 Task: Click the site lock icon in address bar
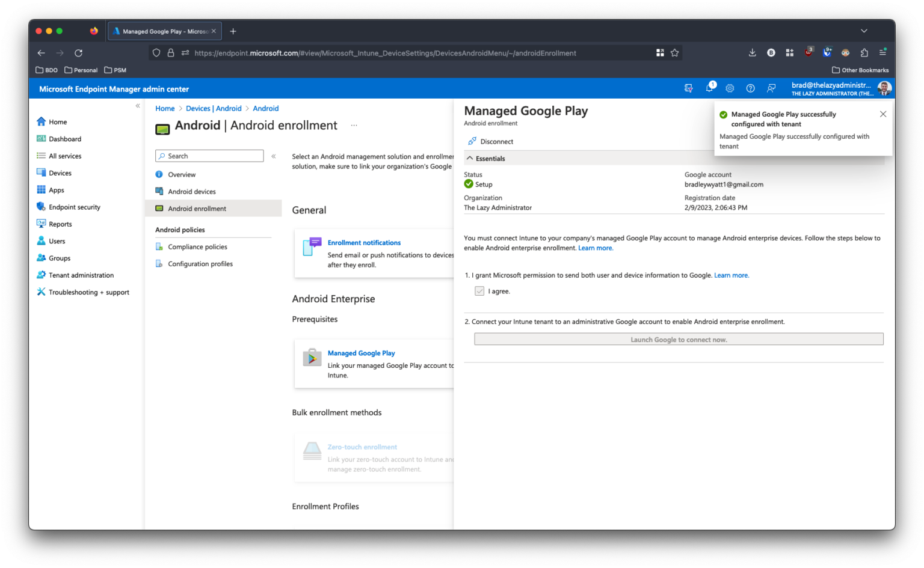pos(171,53)
